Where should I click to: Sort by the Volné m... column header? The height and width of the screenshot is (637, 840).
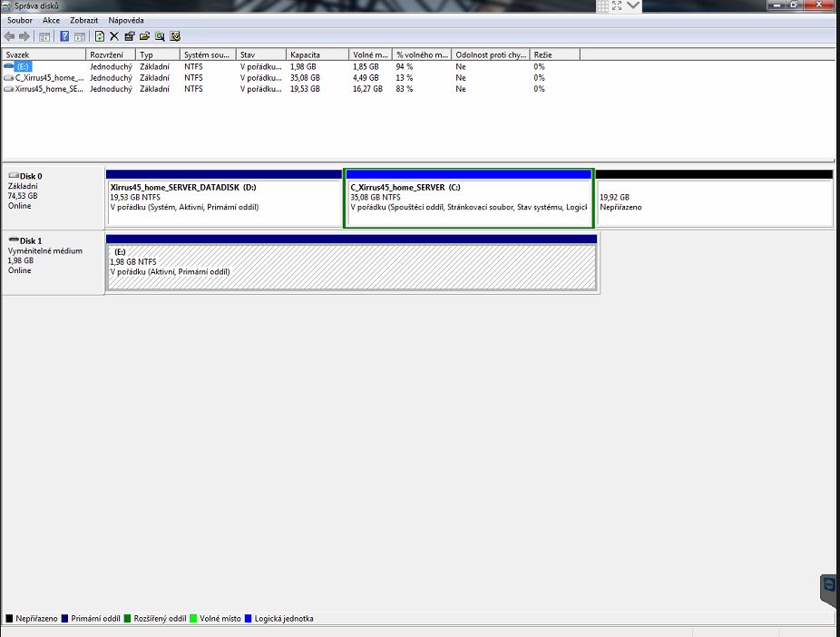point(370,54)
